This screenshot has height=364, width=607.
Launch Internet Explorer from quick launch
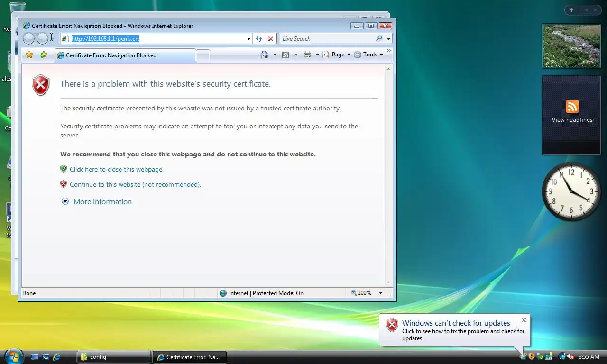pyautogui.click(x=56, y=357)
